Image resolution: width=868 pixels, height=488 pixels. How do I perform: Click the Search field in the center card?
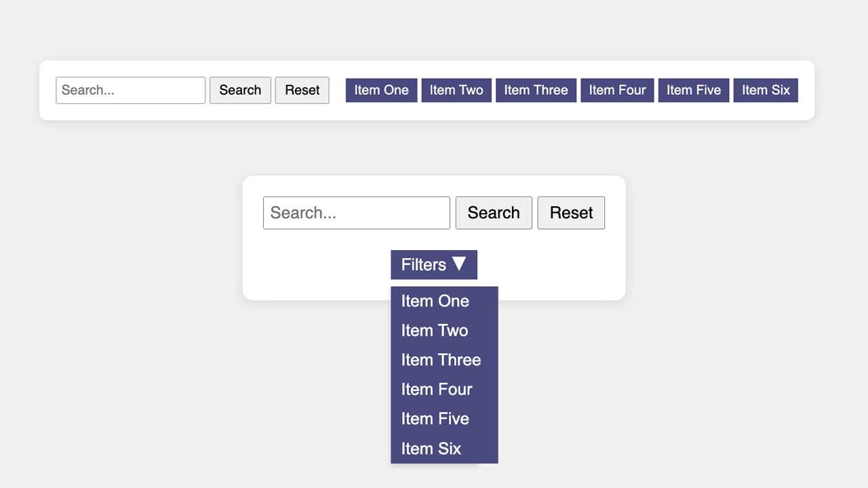click(356, 212)
